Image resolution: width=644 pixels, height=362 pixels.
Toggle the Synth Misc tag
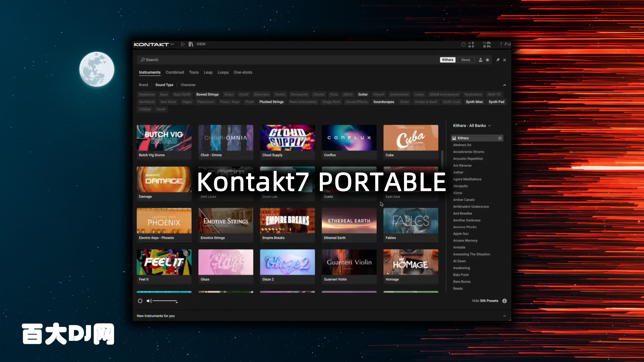coord(474,102)
